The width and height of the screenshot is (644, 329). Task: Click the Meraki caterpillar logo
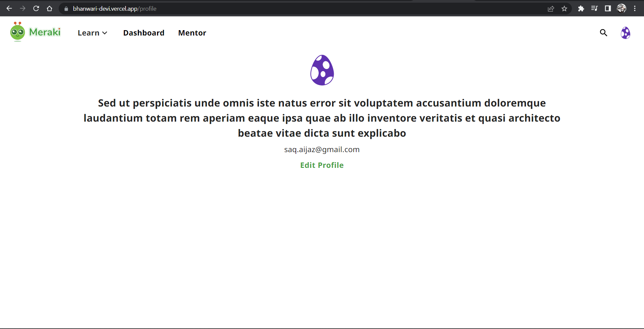[x=17, y=31]
